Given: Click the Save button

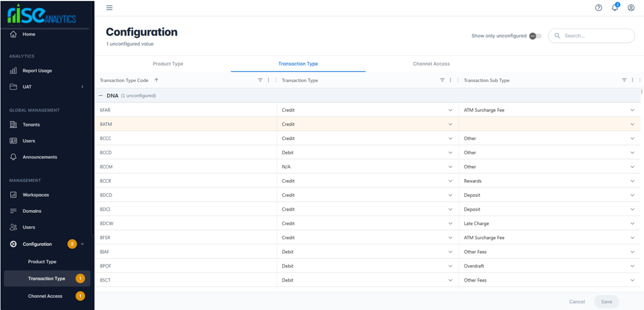Looking at the screenshot, I should click(606, 301).
